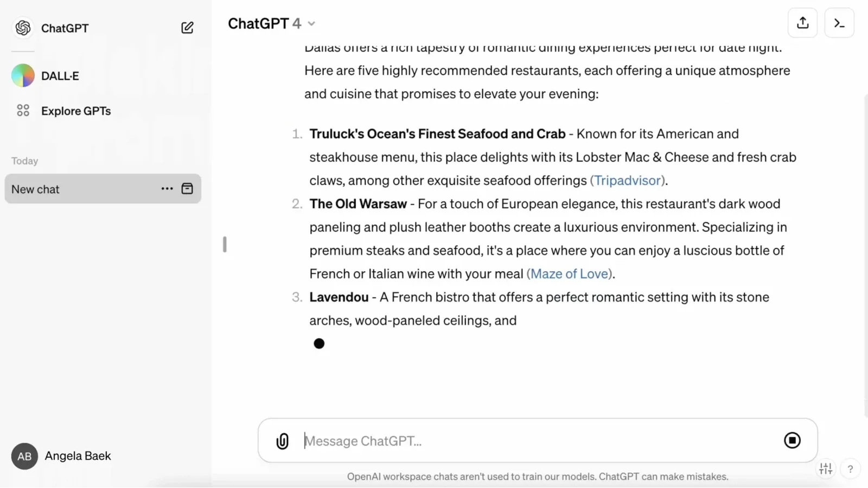The image size is (868, 488).
Task: Open the Tripadvisor link
Action: [628, 180]
